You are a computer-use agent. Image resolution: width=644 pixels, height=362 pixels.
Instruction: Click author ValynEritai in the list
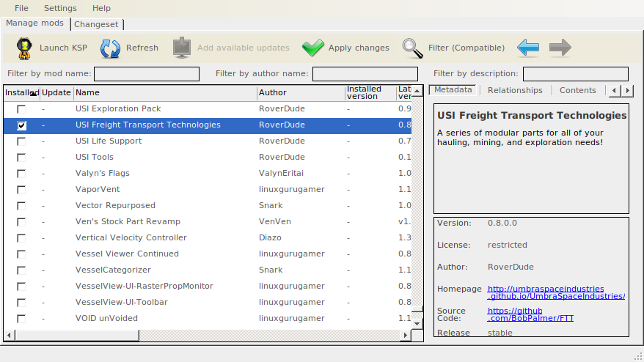(x=281, y=173)
